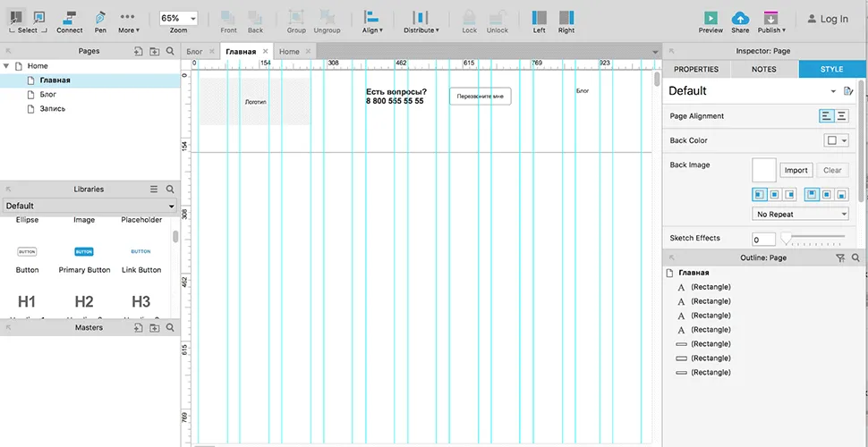
Task: Set page alignment to left
Action: point(827,116)
